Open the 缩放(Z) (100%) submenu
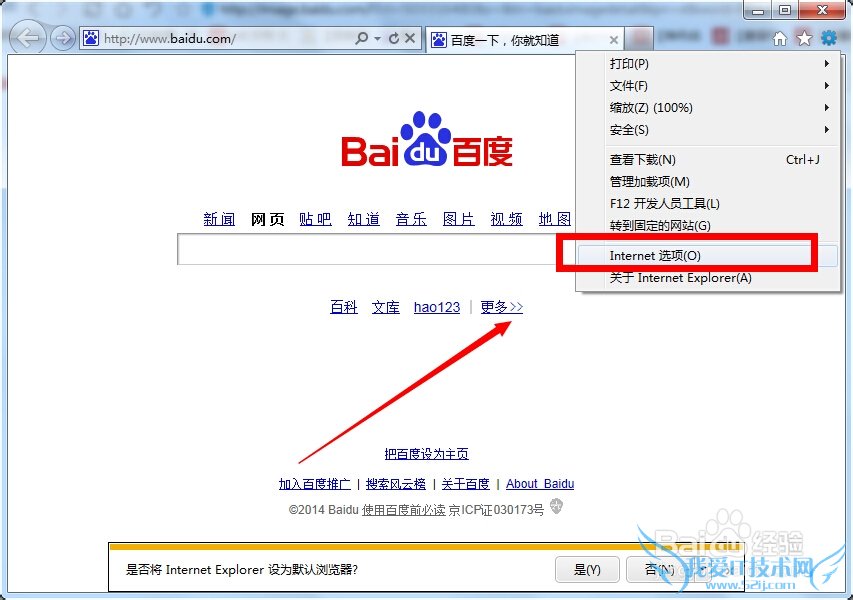Screen dimensions: 853x600 (708, 108)
